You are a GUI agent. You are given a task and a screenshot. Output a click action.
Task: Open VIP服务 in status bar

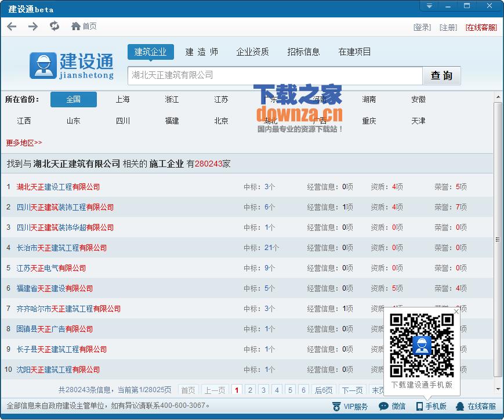(x=350, y=407)
